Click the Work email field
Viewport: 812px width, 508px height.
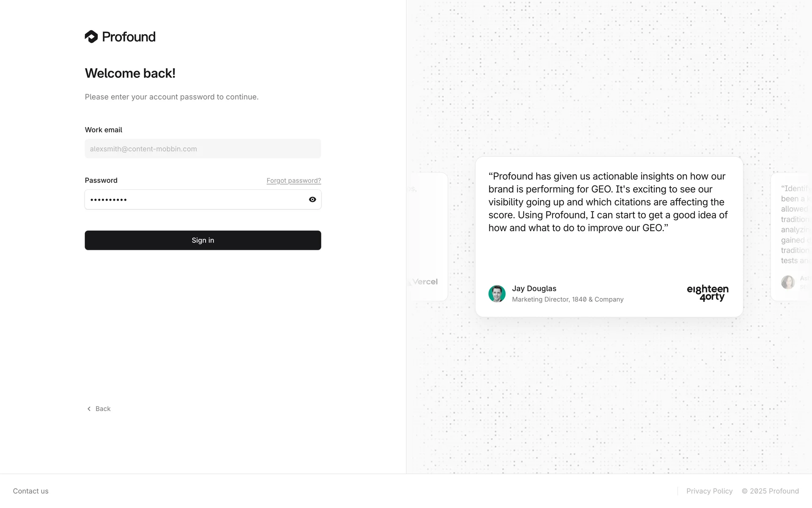(x=203, y=149)
